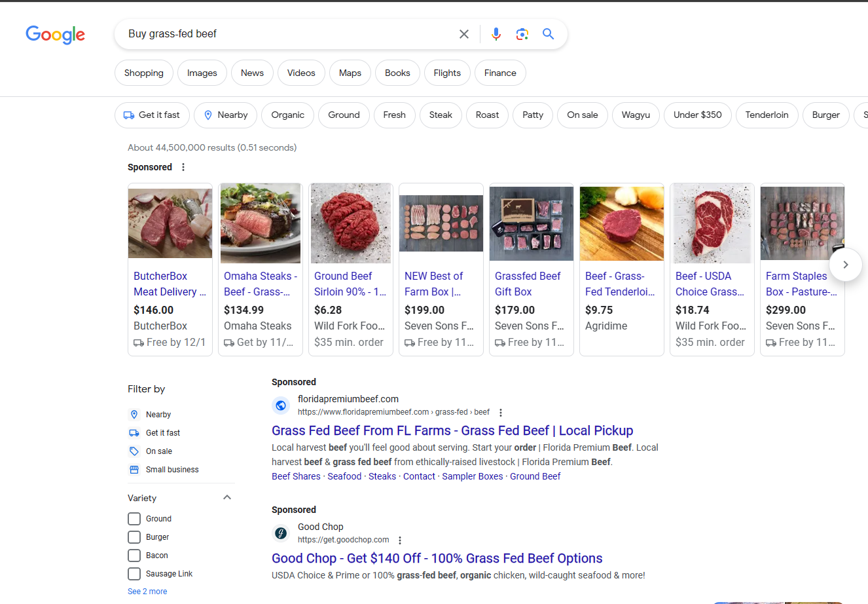Advance the sponsored product carousel
The height and width of the screenshot is (604, 868).
tap(846, 265)
